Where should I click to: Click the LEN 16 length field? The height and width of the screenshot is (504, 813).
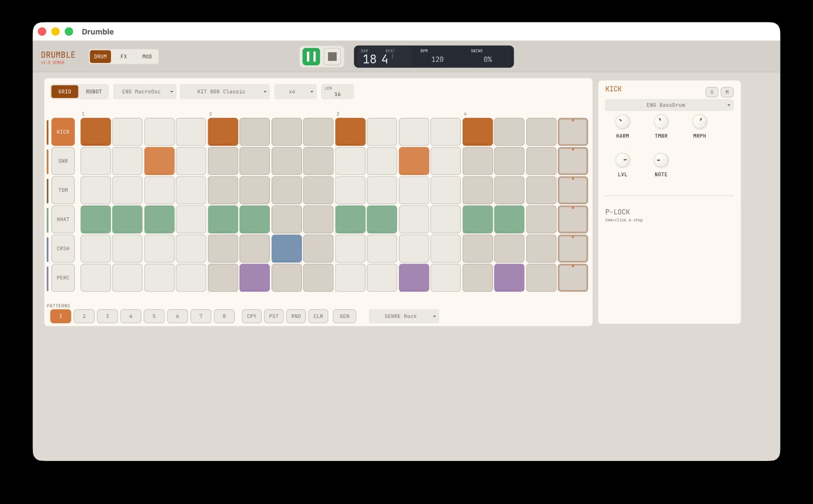[x=337, y=91]
